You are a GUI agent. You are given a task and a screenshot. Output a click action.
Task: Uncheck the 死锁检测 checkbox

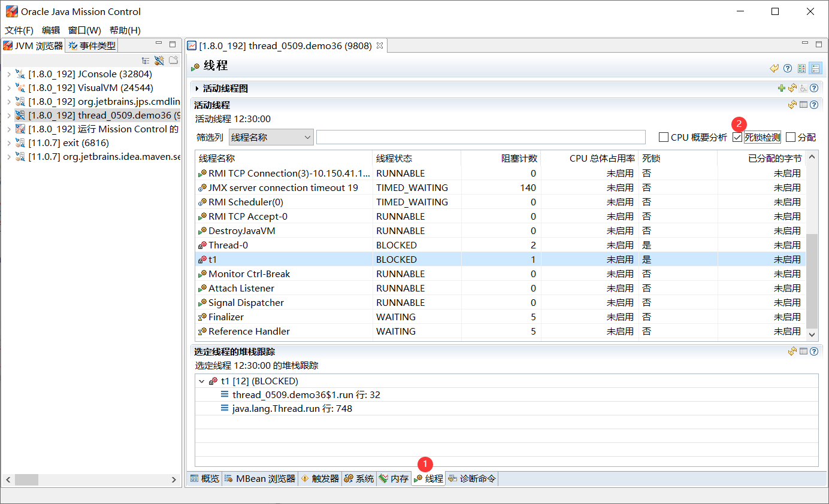pos(737,137)
